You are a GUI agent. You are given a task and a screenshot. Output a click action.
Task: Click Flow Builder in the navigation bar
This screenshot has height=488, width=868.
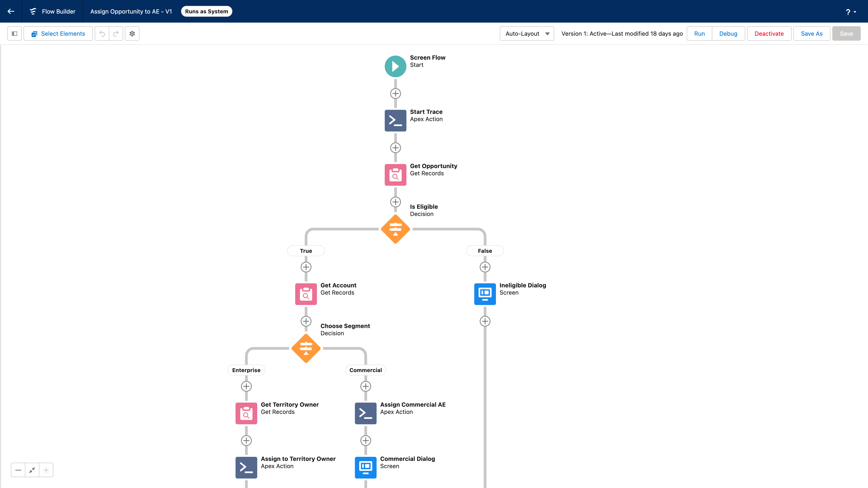click(x=58, y=11)
